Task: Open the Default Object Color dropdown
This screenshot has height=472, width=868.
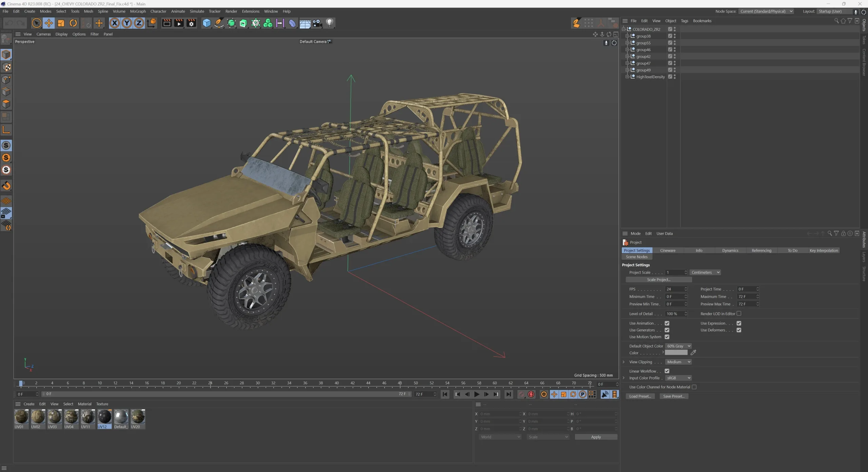Action: coord(678,346)
